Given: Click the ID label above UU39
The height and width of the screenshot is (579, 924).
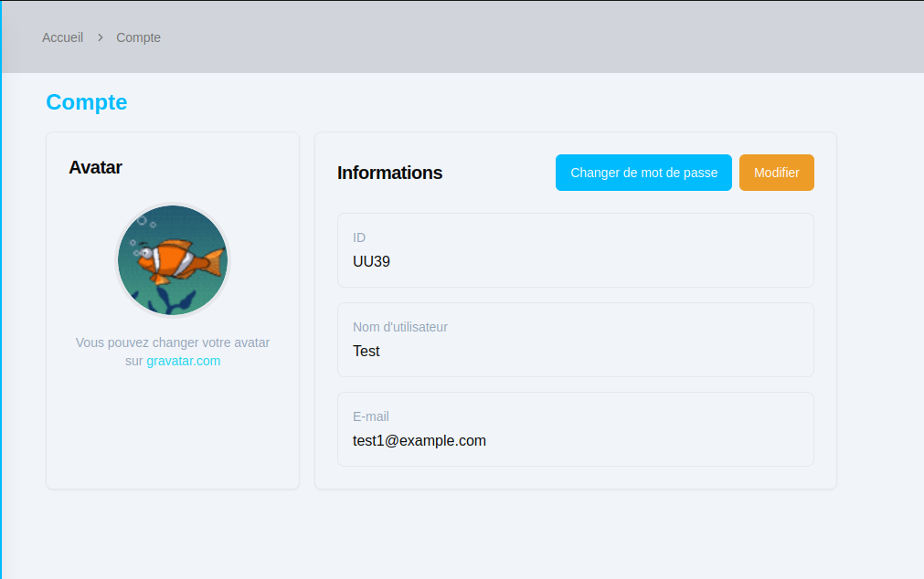Looking at the screenshot, I should tap(359, 237).
